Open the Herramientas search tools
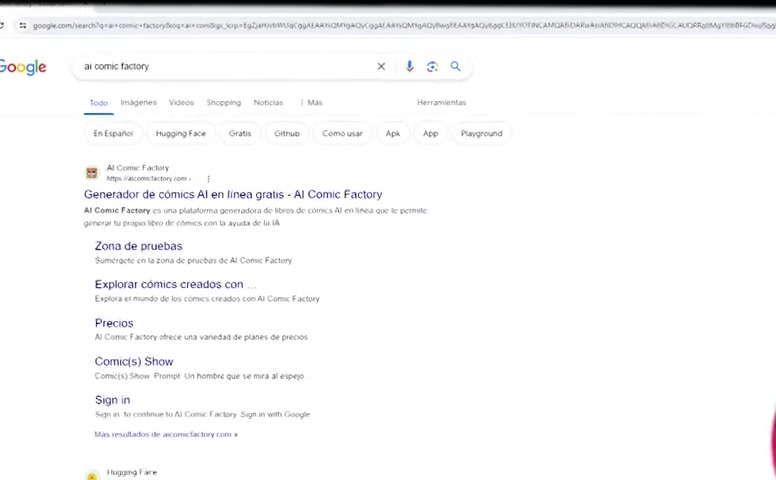776x480 pixels. click(441, 102)
